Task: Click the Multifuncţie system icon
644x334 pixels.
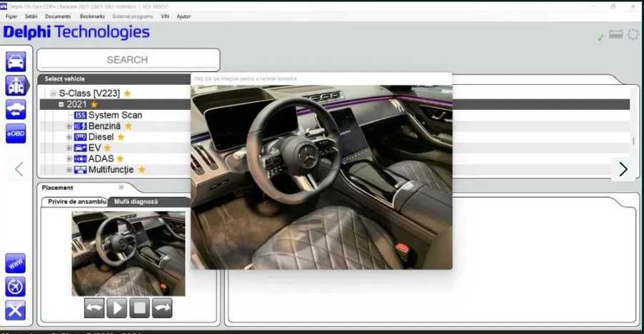Action: coord(80,169)
